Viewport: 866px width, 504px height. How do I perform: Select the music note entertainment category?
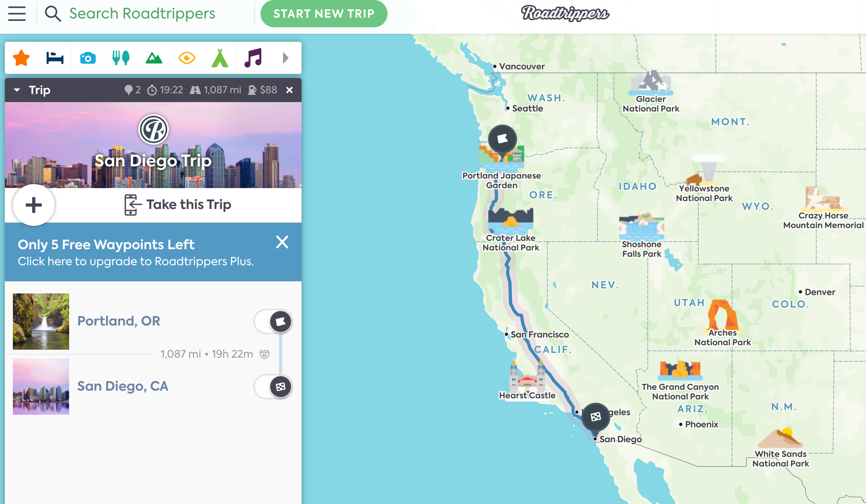pos(253,58)
